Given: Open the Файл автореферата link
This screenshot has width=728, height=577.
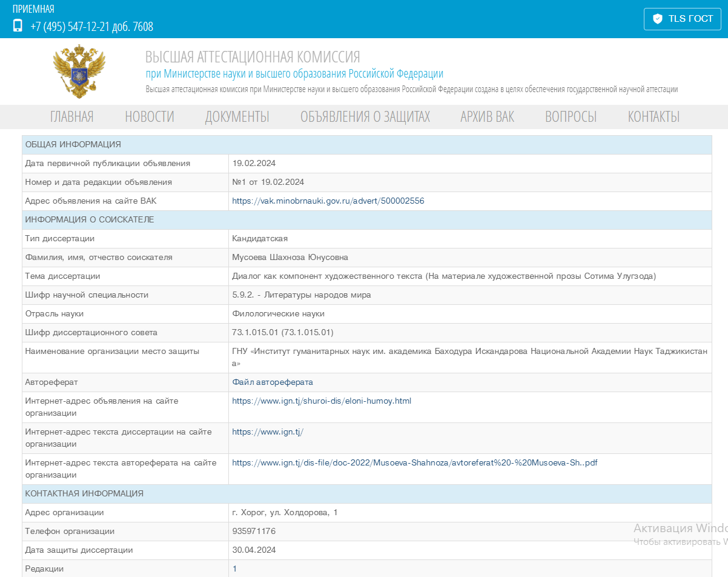Looking at the screenshot, I should coord(273,382).
